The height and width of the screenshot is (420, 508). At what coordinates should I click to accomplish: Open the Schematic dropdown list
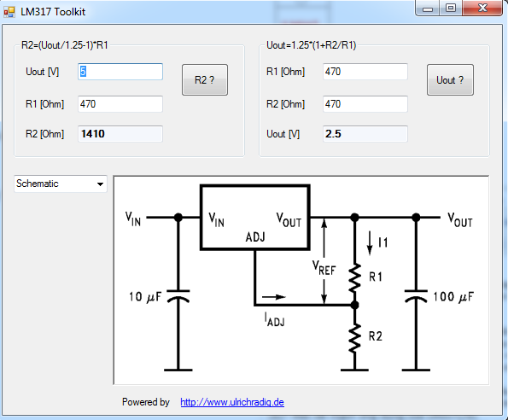[x=61, y=184]
